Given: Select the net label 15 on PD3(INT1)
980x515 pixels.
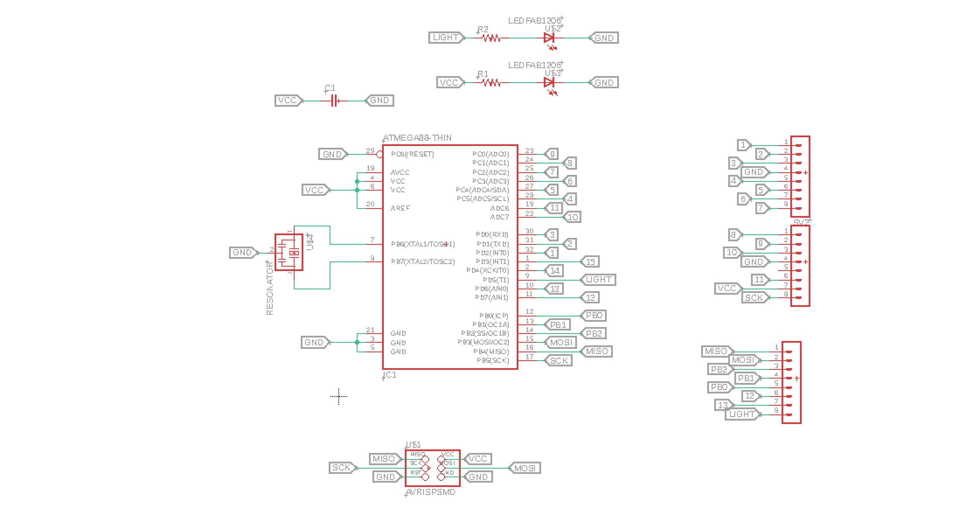Looking at the screenshot, I should click(x=590, y=262).
